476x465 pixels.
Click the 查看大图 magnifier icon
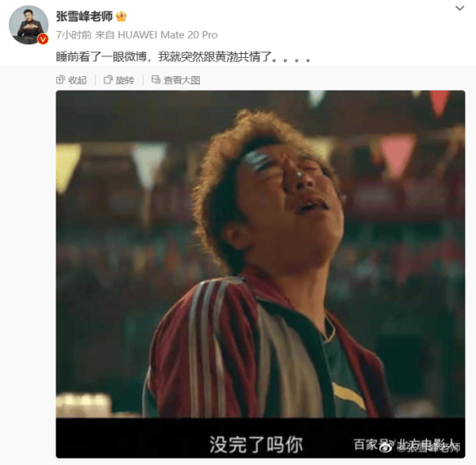coord(155,79)
